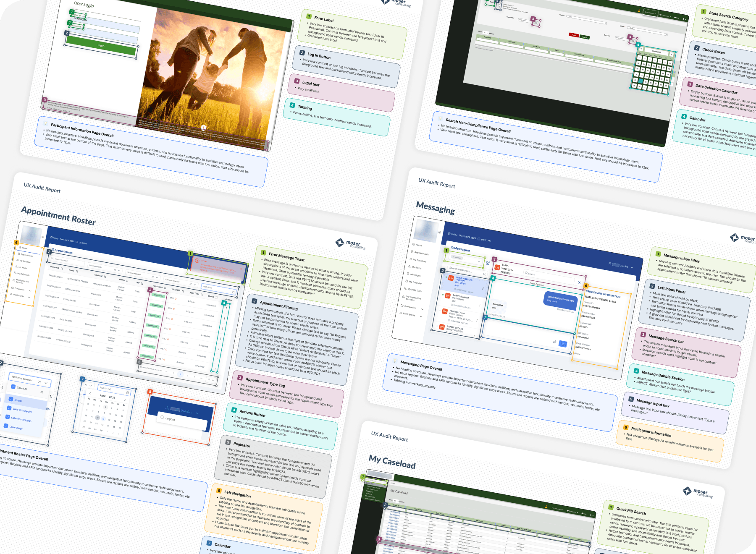This screenshot has width=756, height=554.
Task: Collapse the 100 items selected dropdown chevron
Action: (x=46, y=383)
